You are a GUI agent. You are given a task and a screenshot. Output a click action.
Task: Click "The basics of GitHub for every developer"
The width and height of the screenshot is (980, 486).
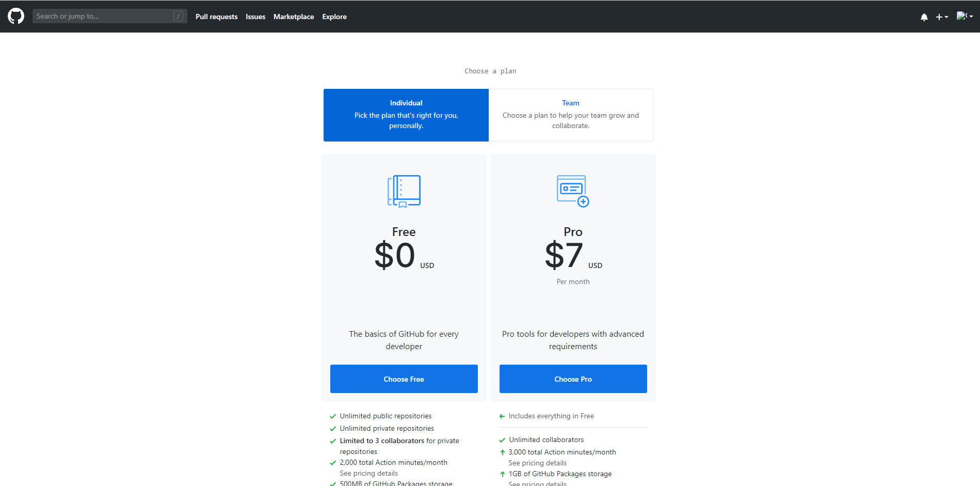coord(404,340)
